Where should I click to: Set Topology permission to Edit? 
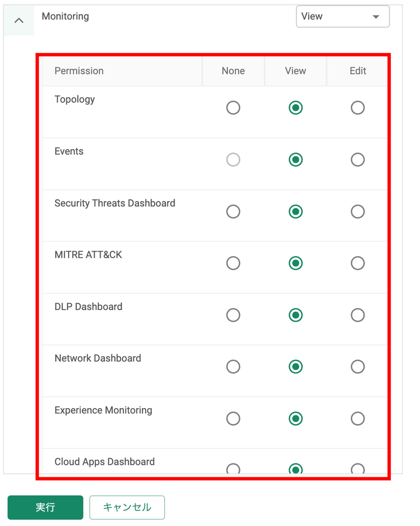(x=357, y=108)
